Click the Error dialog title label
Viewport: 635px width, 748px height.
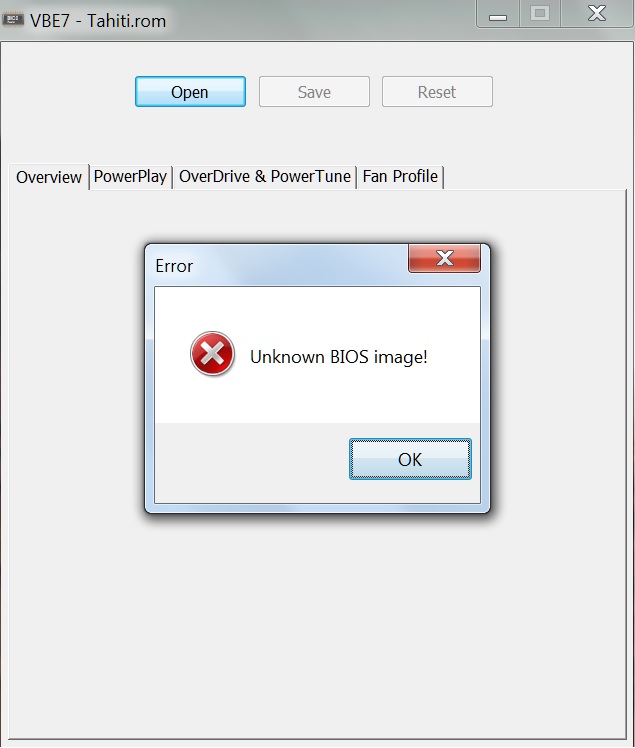[174, 266]
